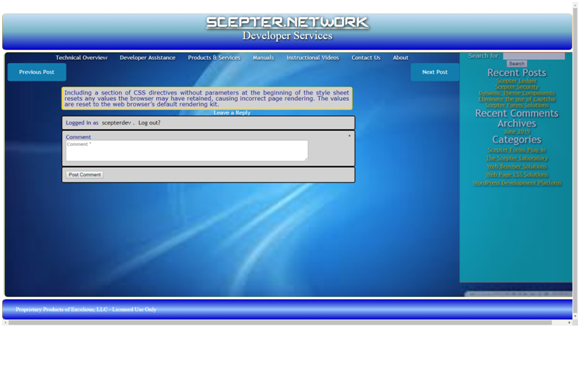This screenshot has width=580, height=370.
Task: Open the June 2019 archive link
Action: [517, 131]
